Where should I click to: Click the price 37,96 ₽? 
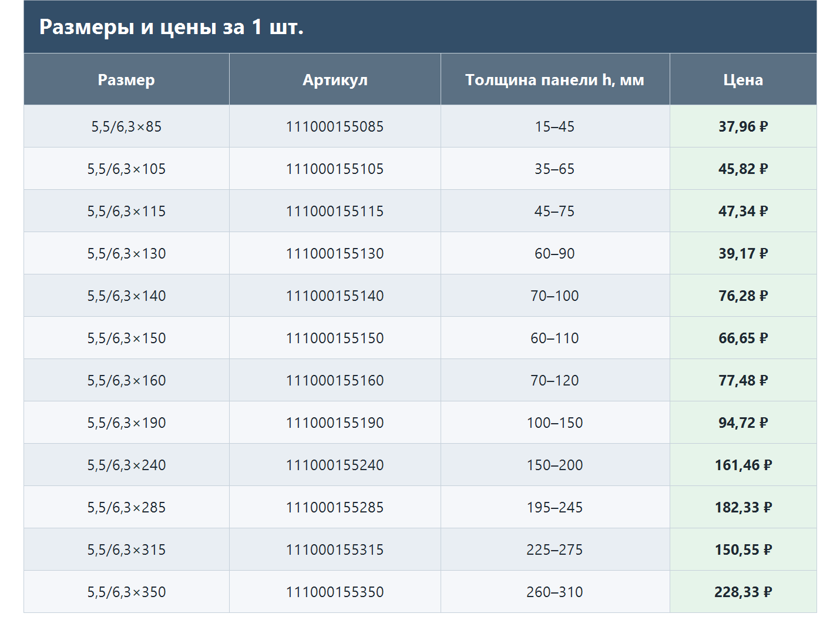tap(743, 126)
